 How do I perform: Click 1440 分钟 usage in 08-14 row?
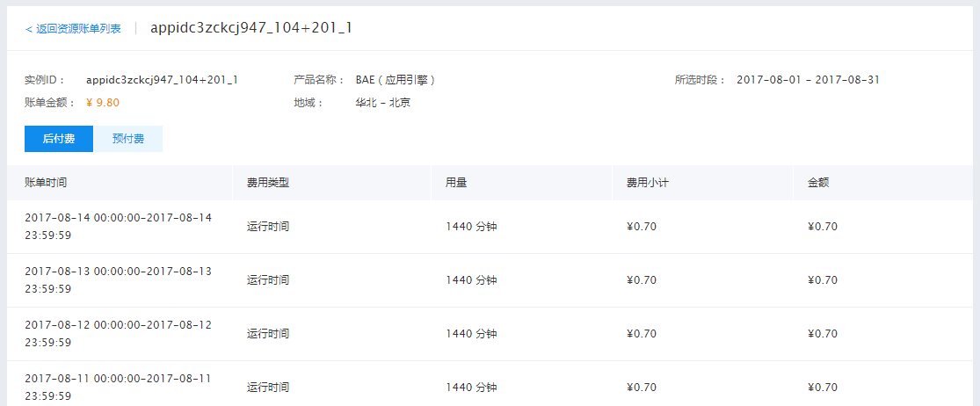point(471,227)
